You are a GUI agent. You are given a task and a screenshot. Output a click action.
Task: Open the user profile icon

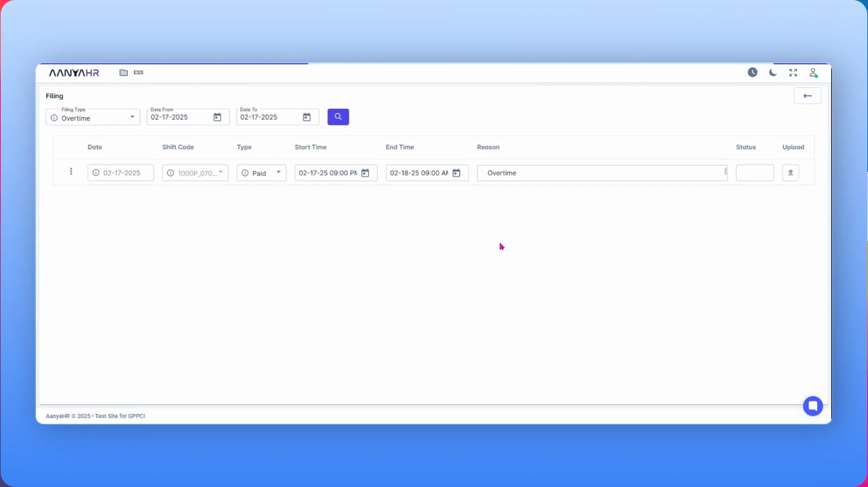coord(814,72)
